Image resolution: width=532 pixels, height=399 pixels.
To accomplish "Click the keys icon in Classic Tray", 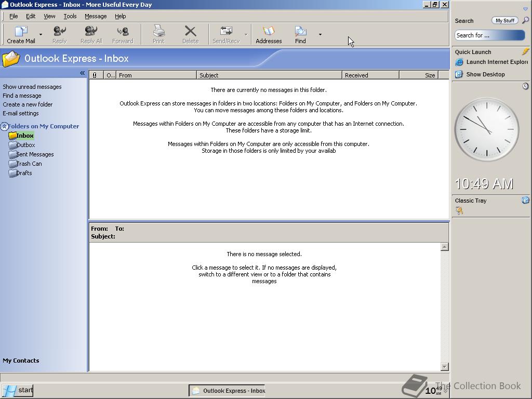I will (x=459, y=210).
